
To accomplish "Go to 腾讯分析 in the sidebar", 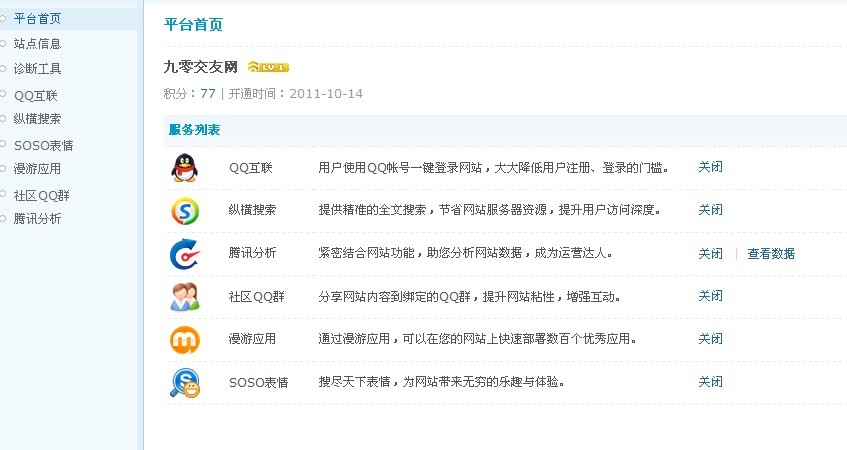I will coord(37,219).
